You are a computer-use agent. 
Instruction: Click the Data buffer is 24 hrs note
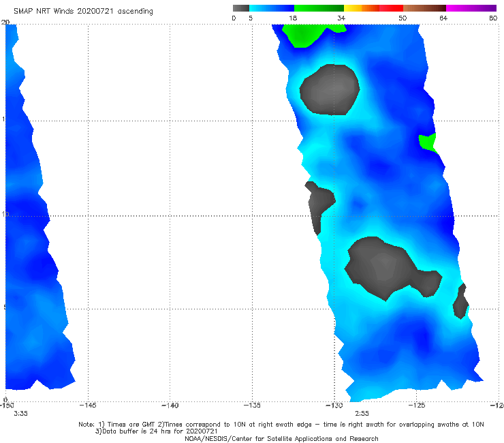pyautogui.click(x=157, y=431)
